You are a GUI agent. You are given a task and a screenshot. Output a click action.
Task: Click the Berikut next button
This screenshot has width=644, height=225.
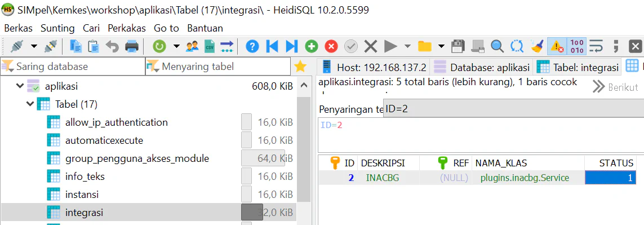(x=616, y=87)
